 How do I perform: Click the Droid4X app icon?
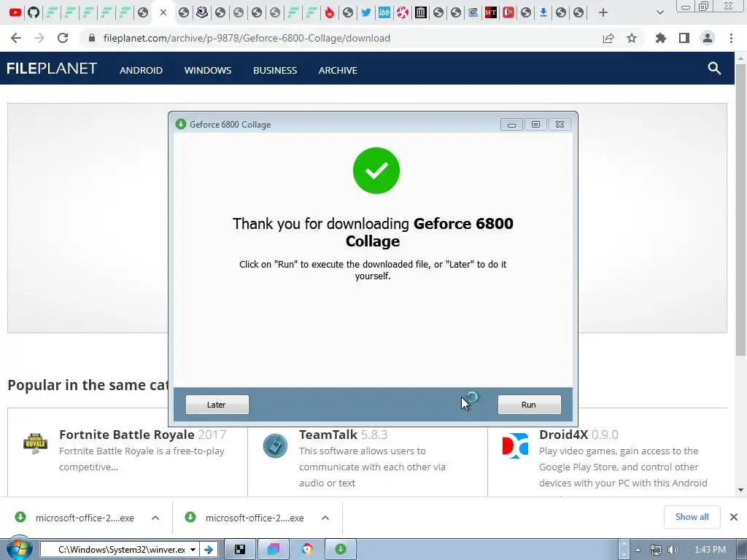(x=516, y=446)
